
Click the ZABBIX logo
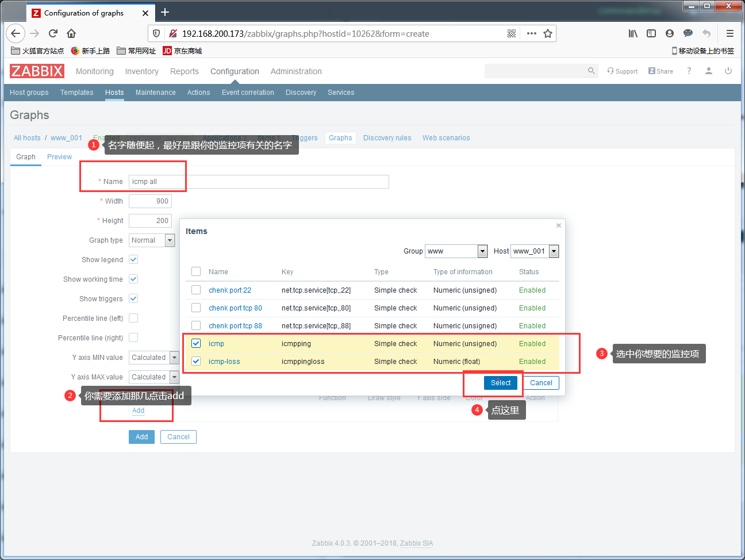point(37,71)
